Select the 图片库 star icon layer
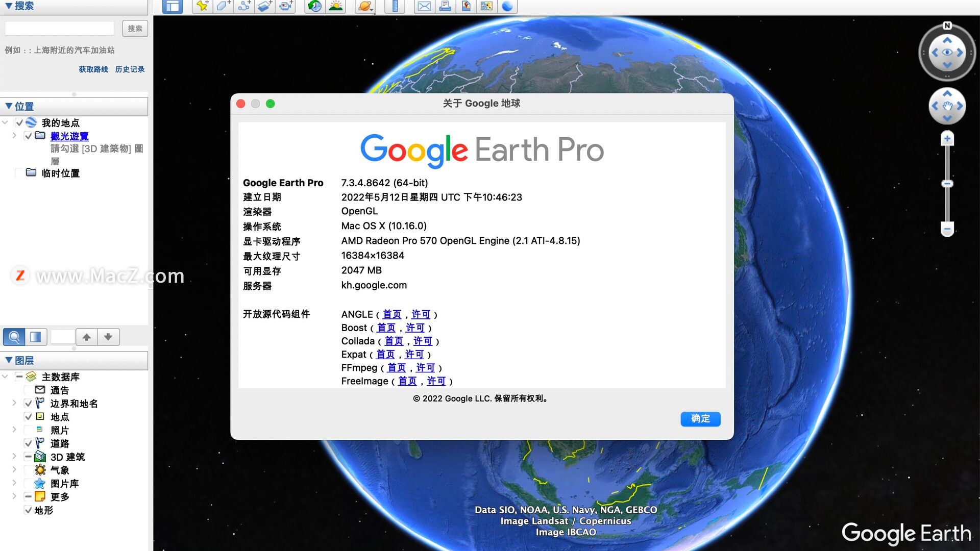Image resolution: width=980 pixels, height=551 pixels. (x=40, y=483)
